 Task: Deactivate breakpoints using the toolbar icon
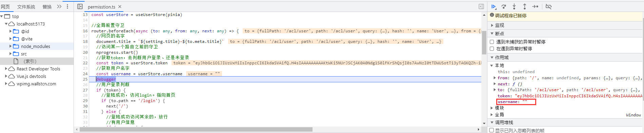(548, 6)
